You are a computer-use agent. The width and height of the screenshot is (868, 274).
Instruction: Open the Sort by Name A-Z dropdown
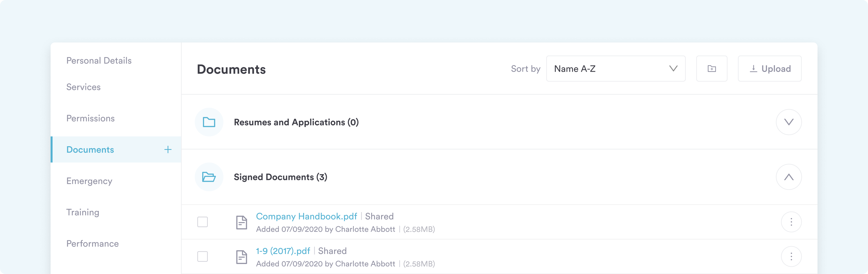(x=615, y=69)
